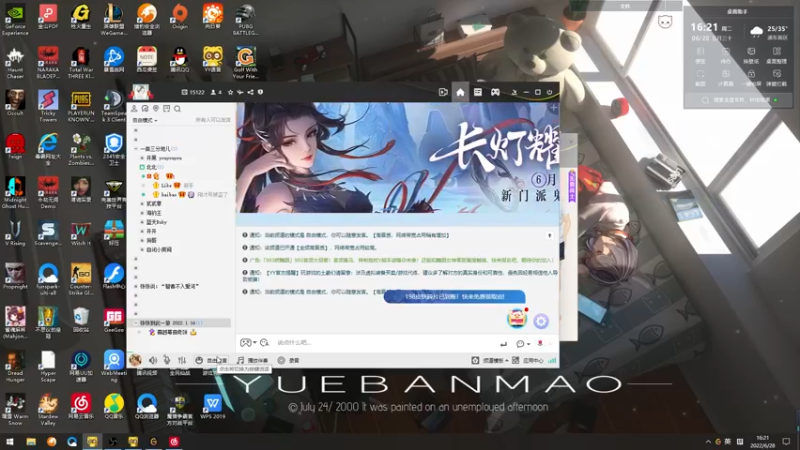Collapse the 一亩三分地儿 channel group
Viewport: 800px width, 450px height.
pyautogui.click(x=136, y=148)
